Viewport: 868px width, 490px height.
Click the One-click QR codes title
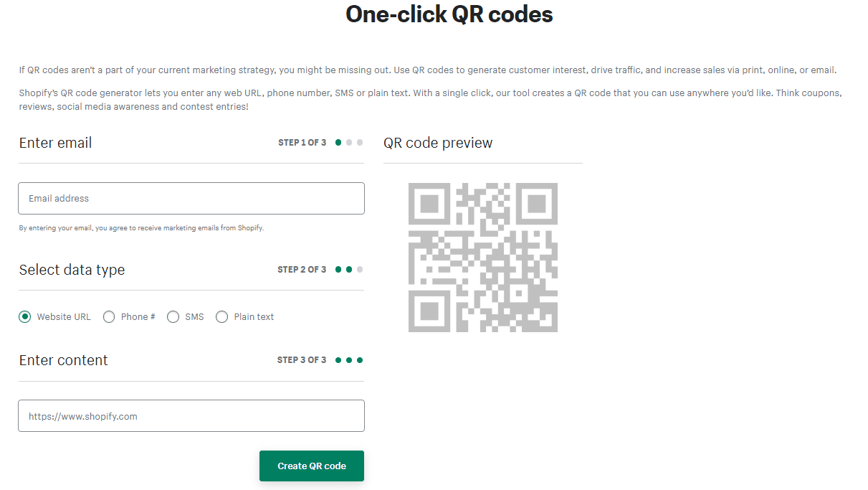click(449, 14)
